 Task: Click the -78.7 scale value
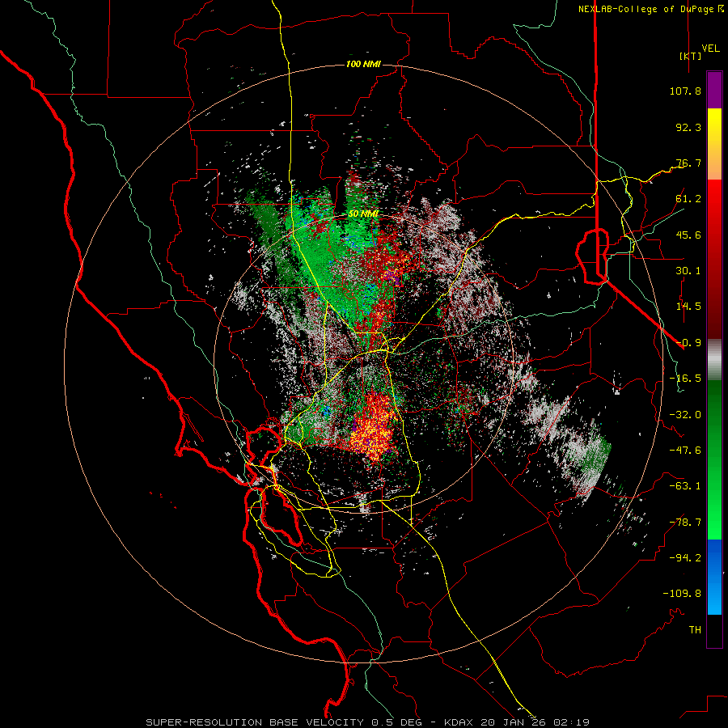click(x=685, y=523)
